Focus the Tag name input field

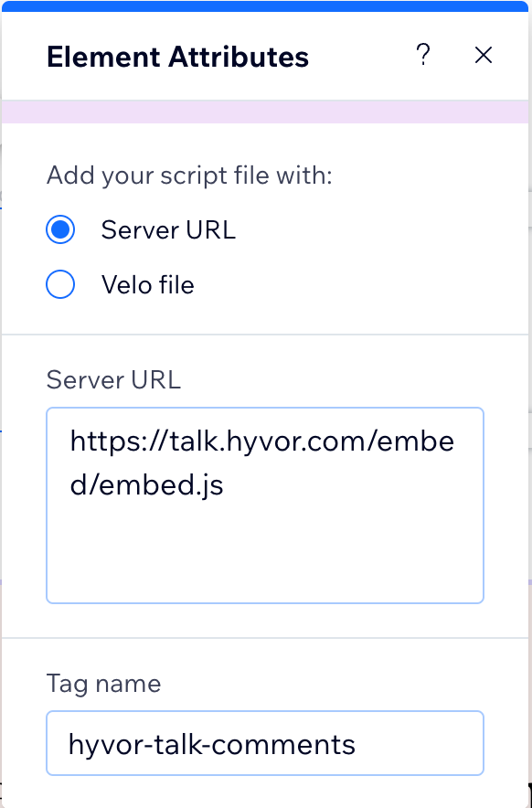pyautogui.click(x=265, y=743)
